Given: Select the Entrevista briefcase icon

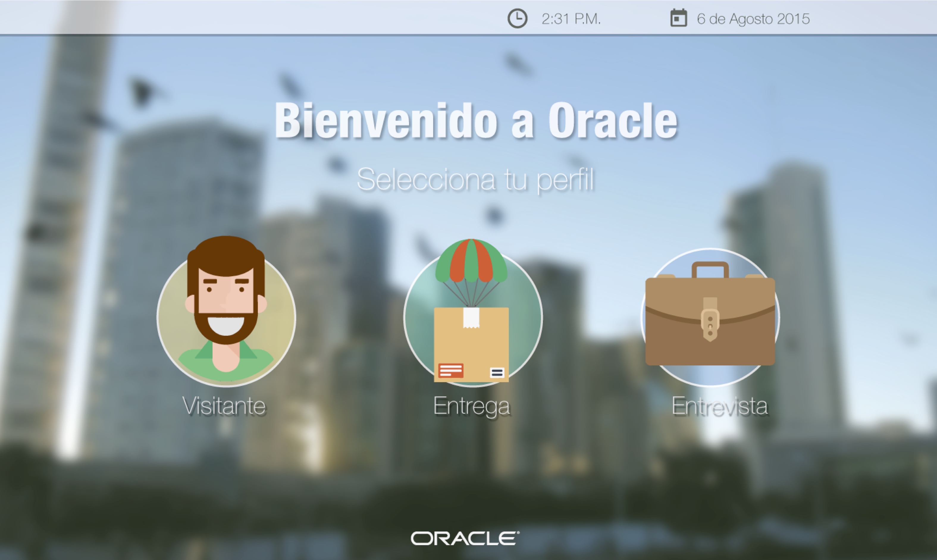Looking at the screenshot, I should click(710, 321).
